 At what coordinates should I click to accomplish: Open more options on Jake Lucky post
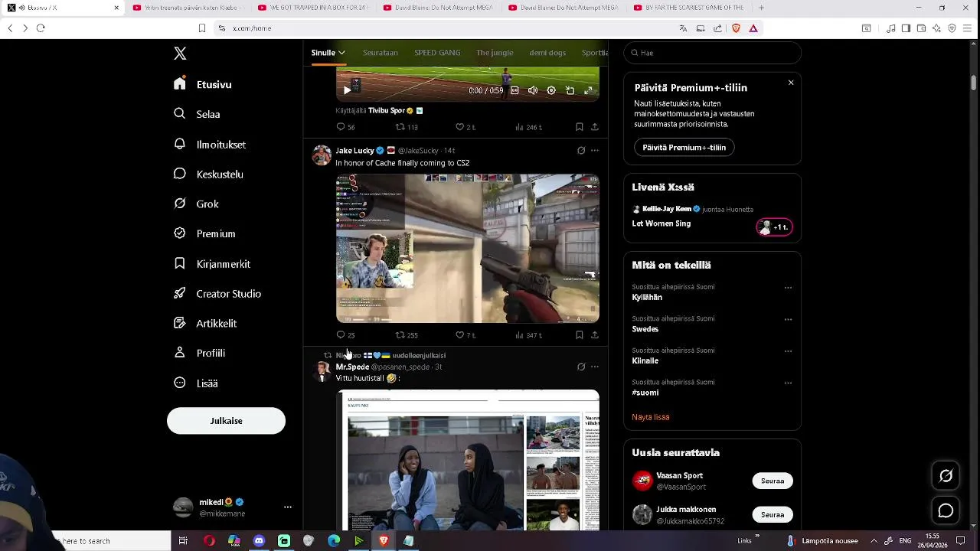click(x=595, y=151)
